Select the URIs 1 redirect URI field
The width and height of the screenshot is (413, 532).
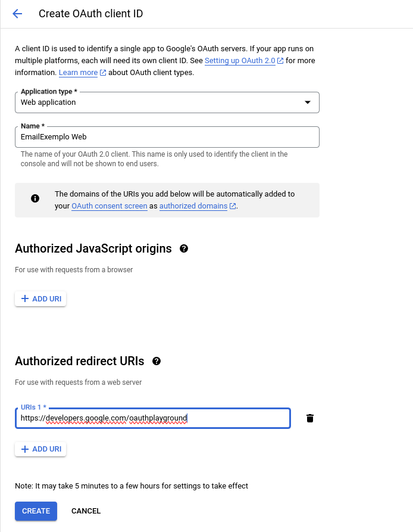[x=152, y=418]
